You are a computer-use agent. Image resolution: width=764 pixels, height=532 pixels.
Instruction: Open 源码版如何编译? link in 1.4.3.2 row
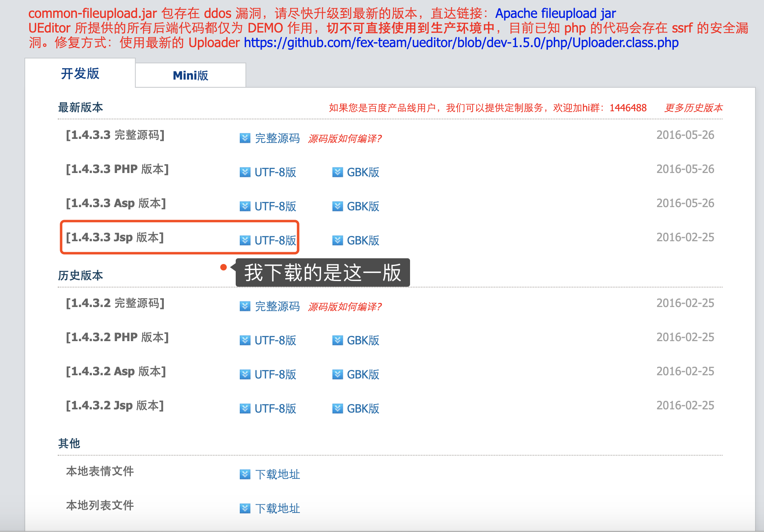(x=345, y=307)
